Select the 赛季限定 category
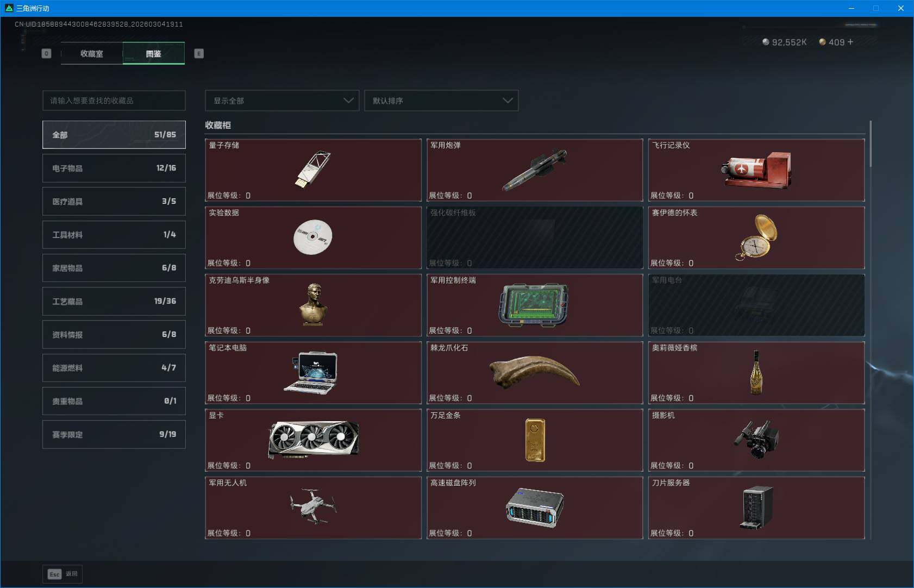914x588 pixels. coord(114,435)
